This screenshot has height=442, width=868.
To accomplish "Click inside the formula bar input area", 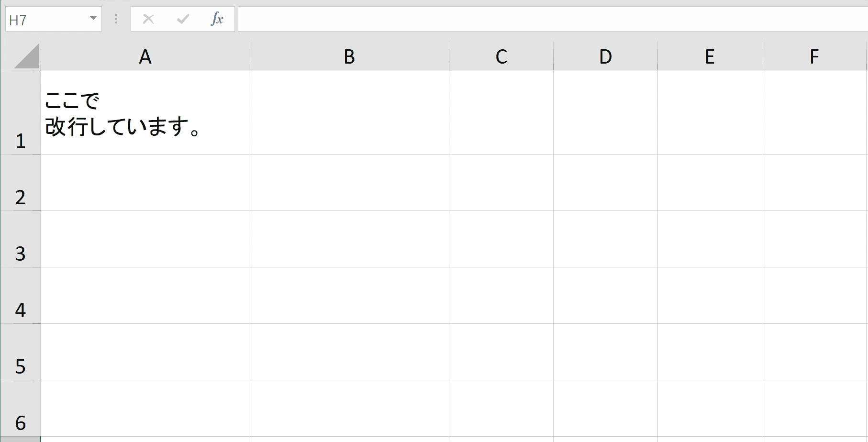I will (553, 19).
